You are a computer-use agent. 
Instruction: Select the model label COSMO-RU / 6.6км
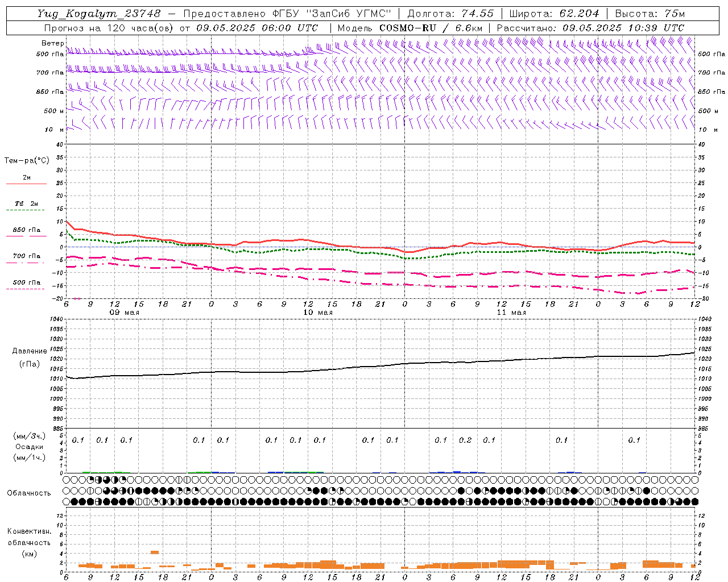coord(431,28)
